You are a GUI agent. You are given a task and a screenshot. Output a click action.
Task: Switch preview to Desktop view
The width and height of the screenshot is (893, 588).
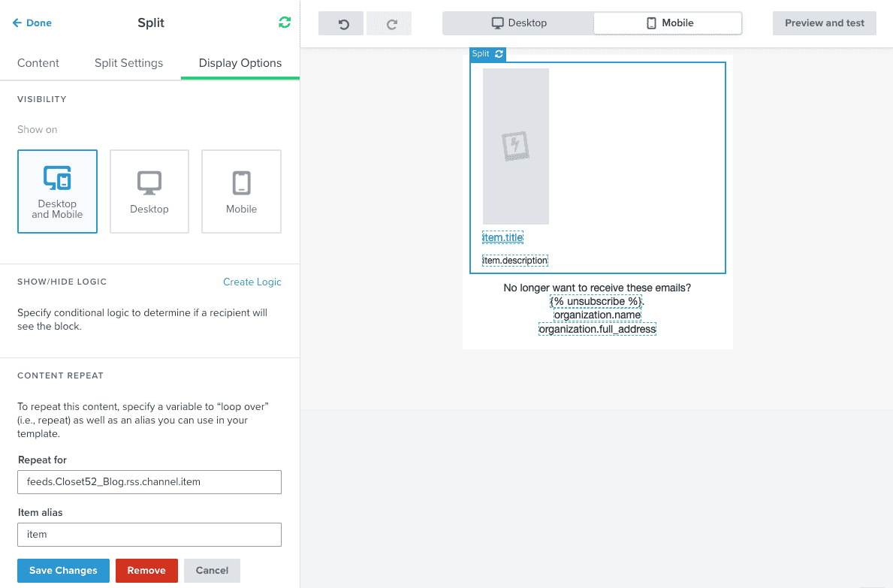[518, 23]
